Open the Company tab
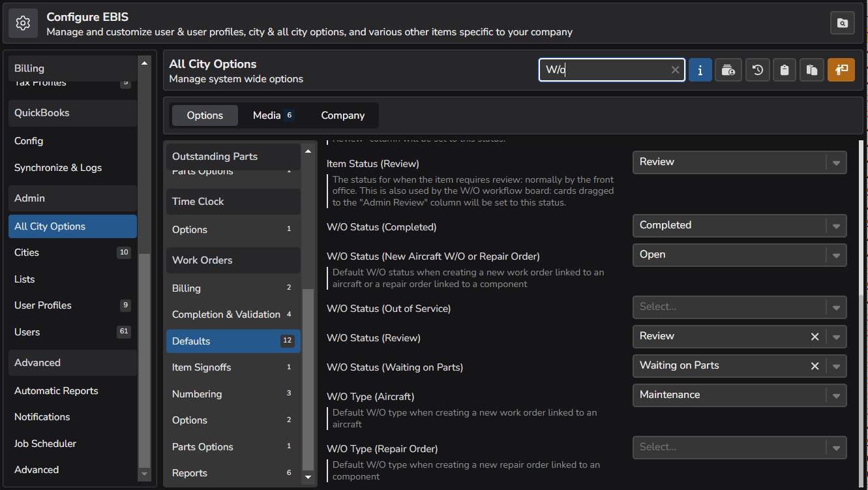 tap(342, 115)
